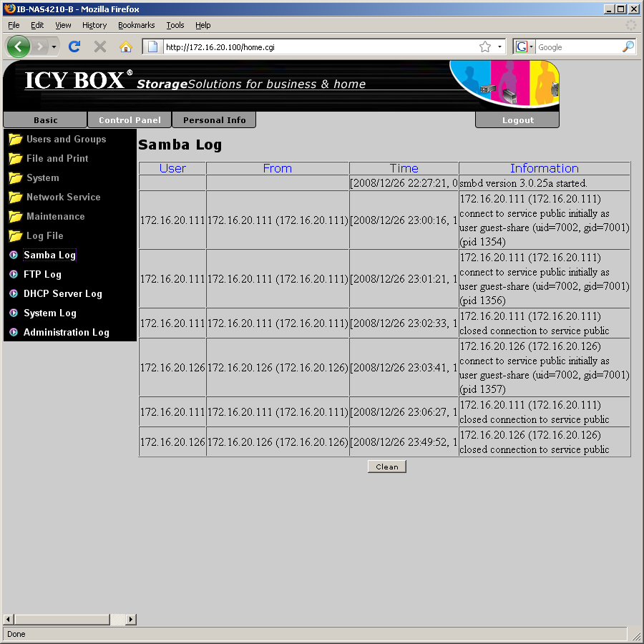Image resolution: width=644 pixels, height=644 pixels.
Task: Click the Clean button below the log
Action: point(387,467)
